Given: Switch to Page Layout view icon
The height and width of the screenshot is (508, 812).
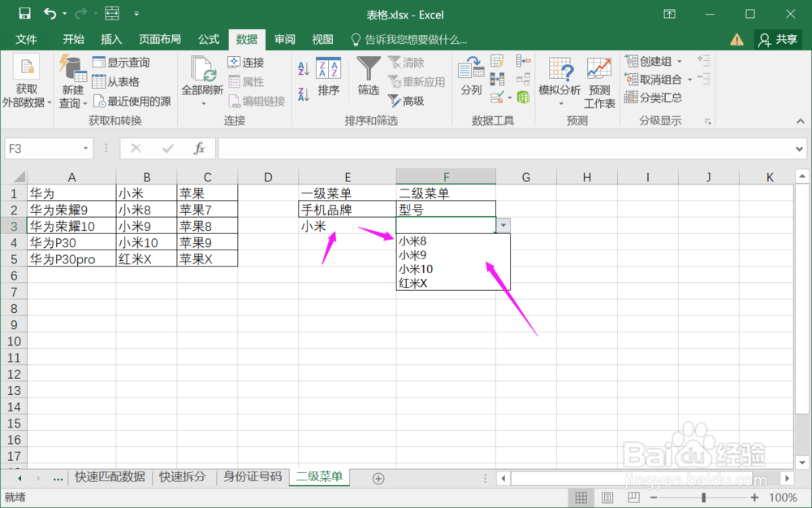Looking at the screenshot, I should [607, 498].
